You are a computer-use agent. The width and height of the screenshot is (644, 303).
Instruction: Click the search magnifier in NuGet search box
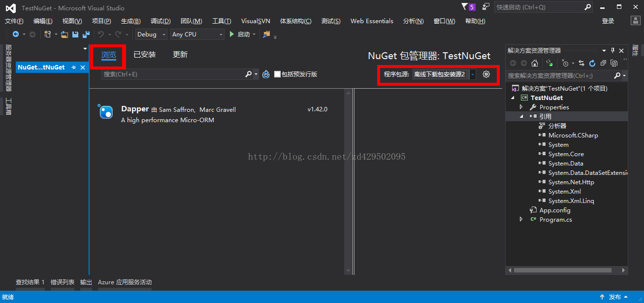tap(249, 74)
